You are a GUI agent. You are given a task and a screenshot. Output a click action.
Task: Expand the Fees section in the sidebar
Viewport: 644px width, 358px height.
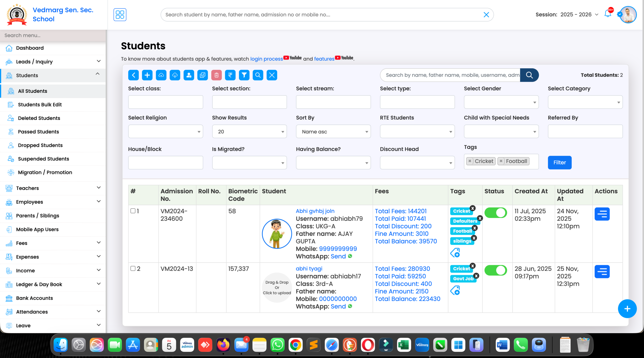point(53,243)
